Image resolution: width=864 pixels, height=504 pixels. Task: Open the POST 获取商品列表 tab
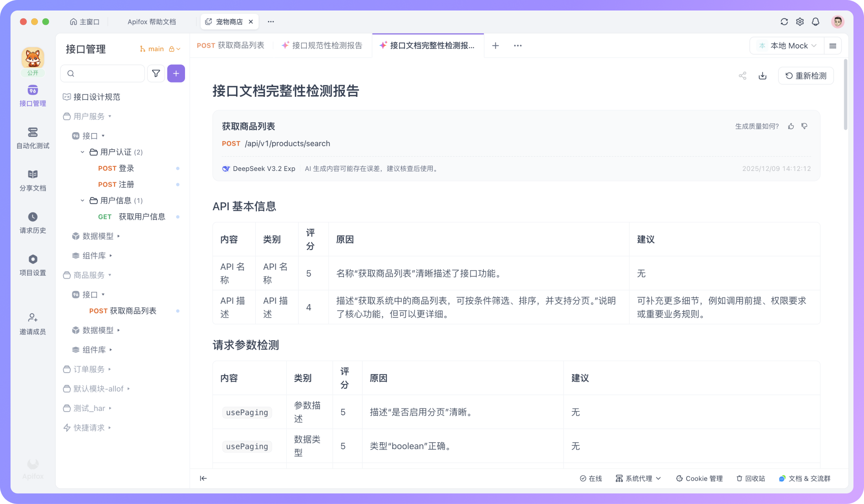(230, 45)
